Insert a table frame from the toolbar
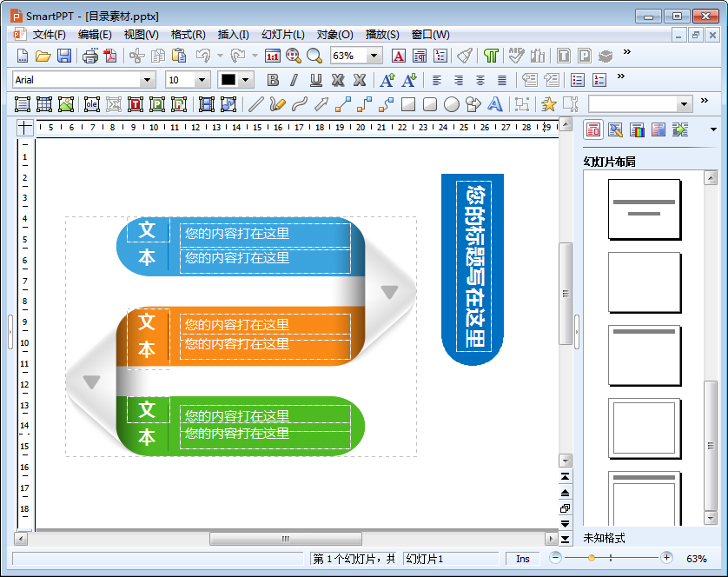The image size is (728, 577). (x=43, y=104)
